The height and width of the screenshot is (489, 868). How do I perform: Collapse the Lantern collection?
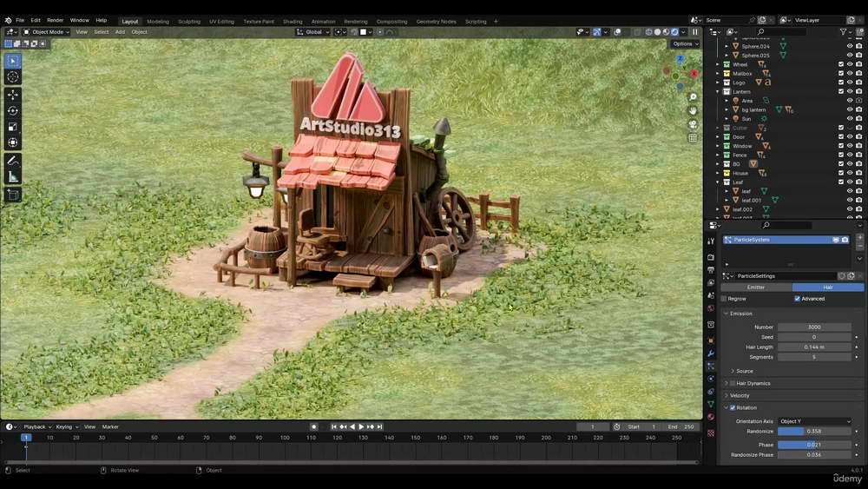point(718,91)
